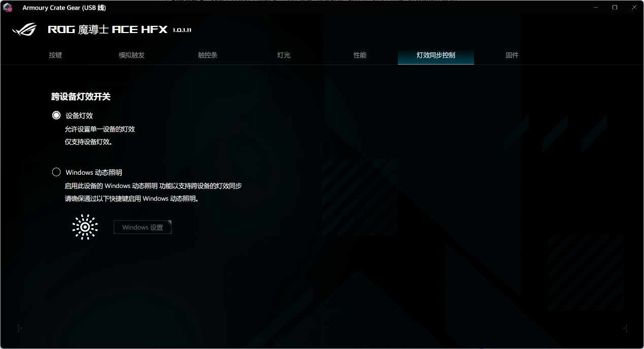This screenshot has width=644, height=349.
Task: Switch to the 性能 tab
Action: point(360,55)
